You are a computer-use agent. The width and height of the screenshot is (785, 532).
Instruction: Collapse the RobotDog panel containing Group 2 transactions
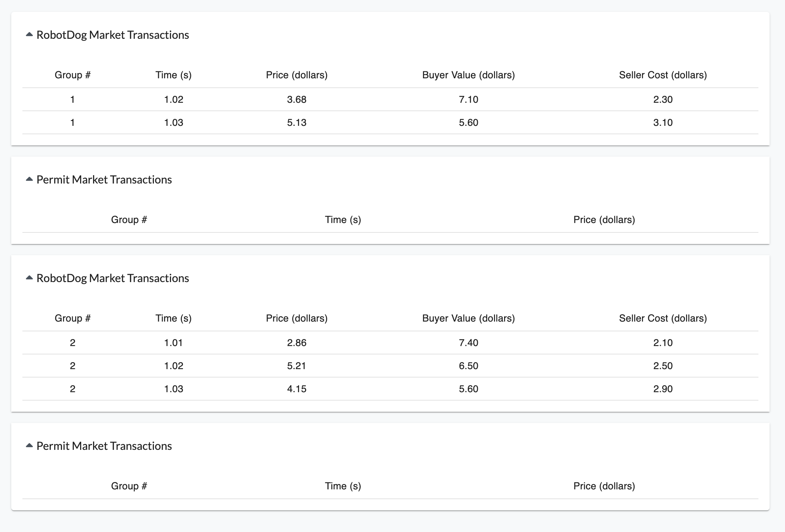(29, 278)
